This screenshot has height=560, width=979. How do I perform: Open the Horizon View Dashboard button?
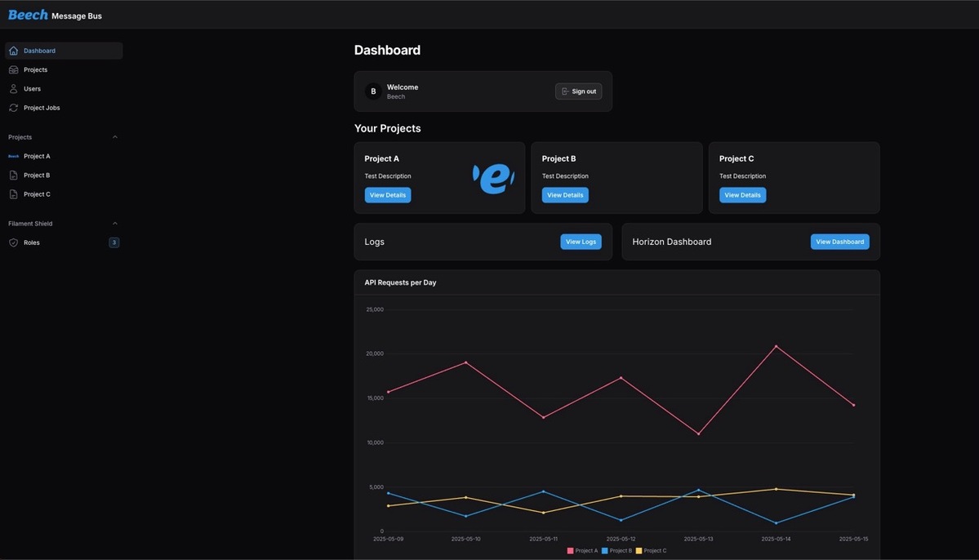click(839, 242)
